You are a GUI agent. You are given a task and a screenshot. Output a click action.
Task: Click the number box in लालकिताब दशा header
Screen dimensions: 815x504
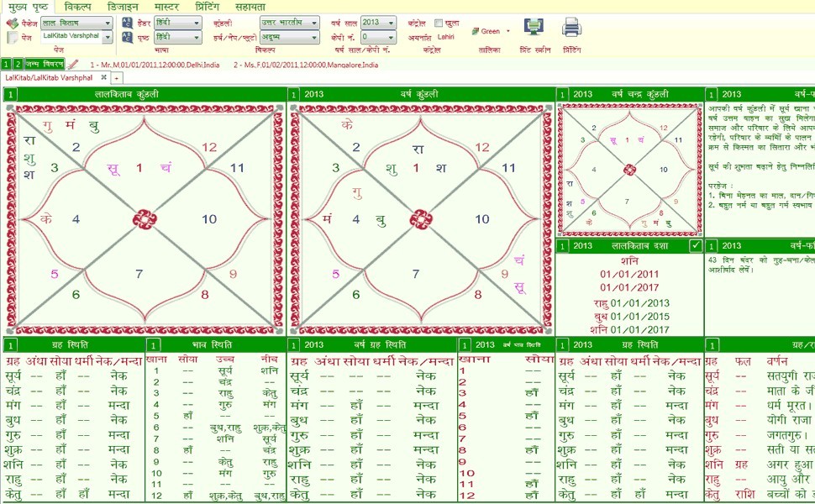pos(562,246)
